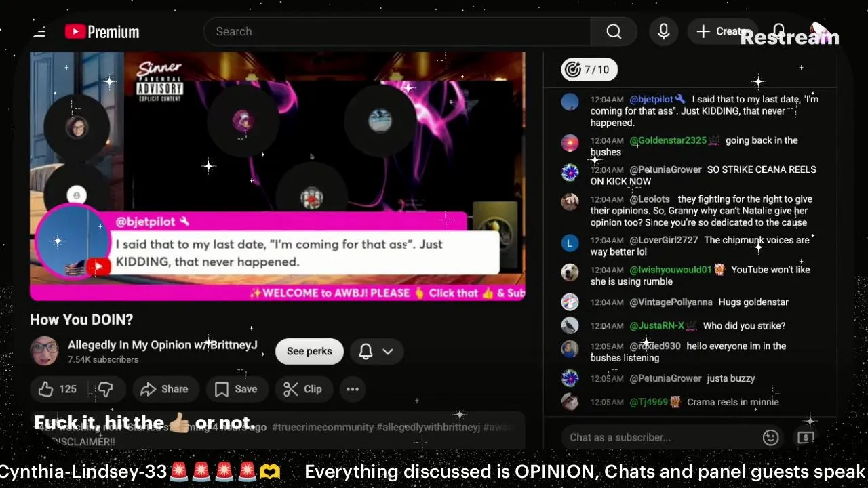Open the hamburger guide menu

tap(39, 32)
